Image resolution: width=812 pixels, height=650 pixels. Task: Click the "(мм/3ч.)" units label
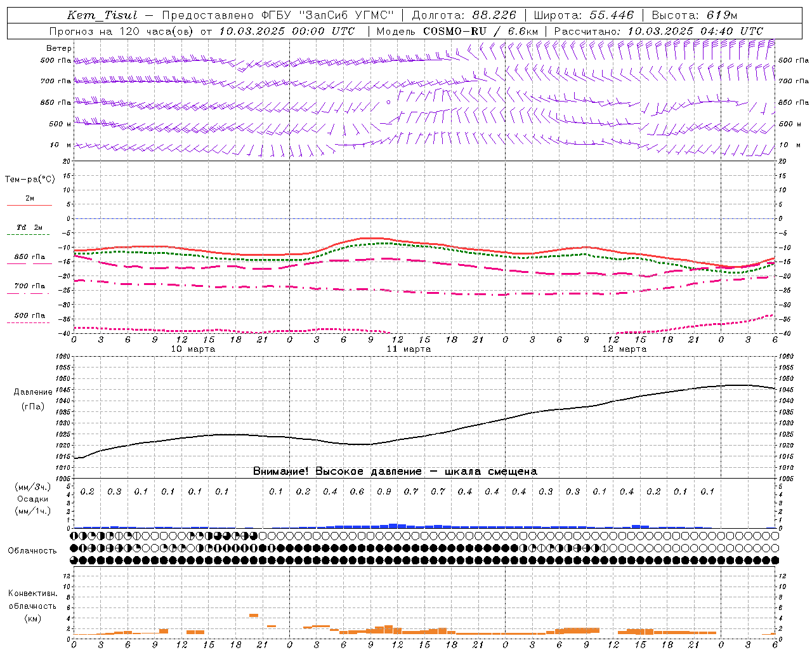pos(32,487)
